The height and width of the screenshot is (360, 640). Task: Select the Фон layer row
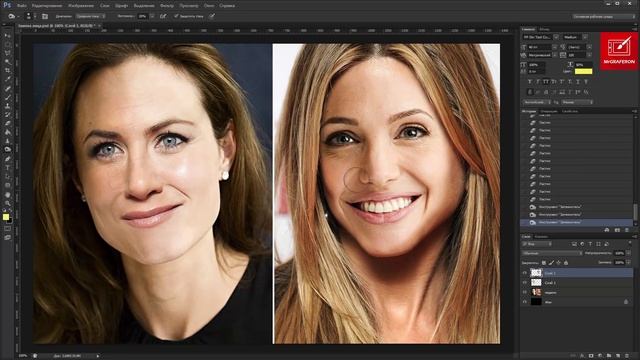click(x=577, y=302)
